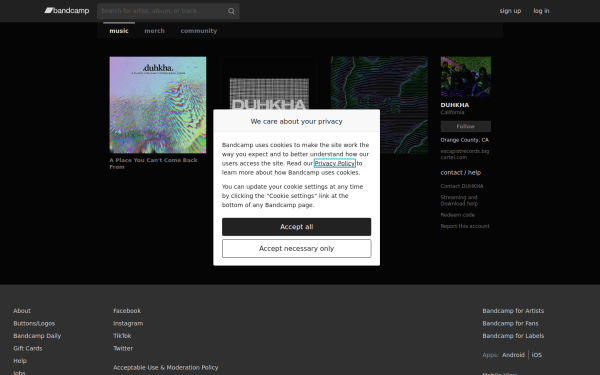Open the About footer link
The width and height of the screenshot is (600, 375).
pos(22,311)
